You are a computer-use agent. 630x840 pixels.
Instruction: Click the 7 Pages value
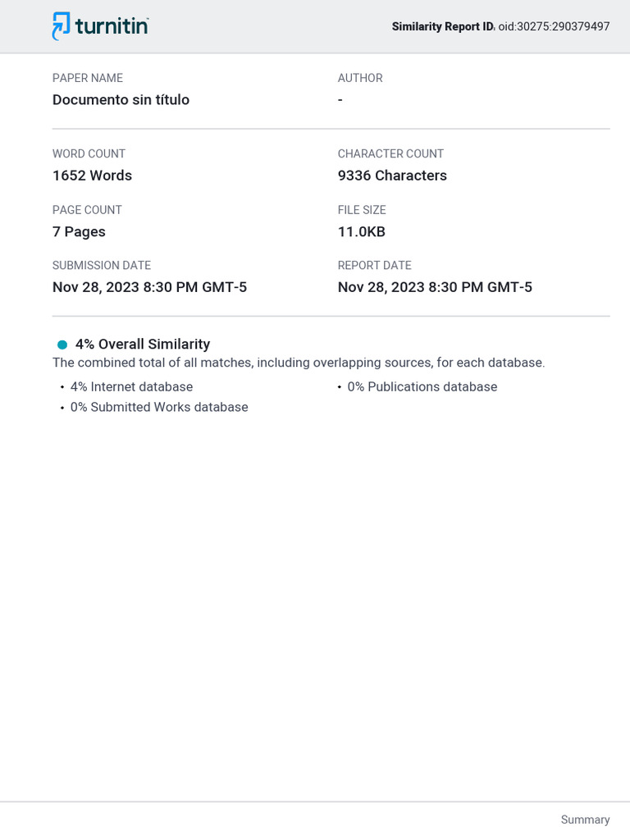(79, 231)
